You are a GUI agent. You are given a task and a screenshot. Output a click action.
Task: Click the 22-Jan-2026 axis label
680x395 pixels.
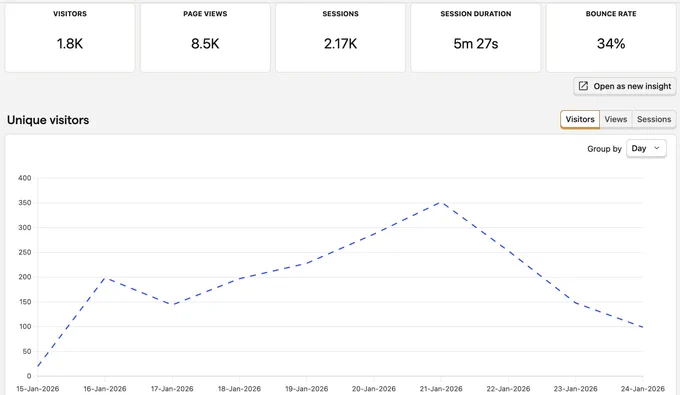click(x=508, y=389)
